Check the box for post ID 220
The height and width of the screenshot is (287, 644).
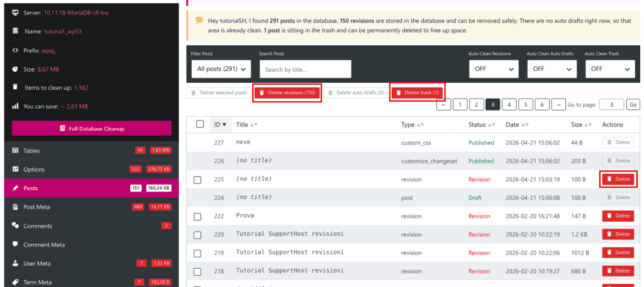click(x=197, y=235)
